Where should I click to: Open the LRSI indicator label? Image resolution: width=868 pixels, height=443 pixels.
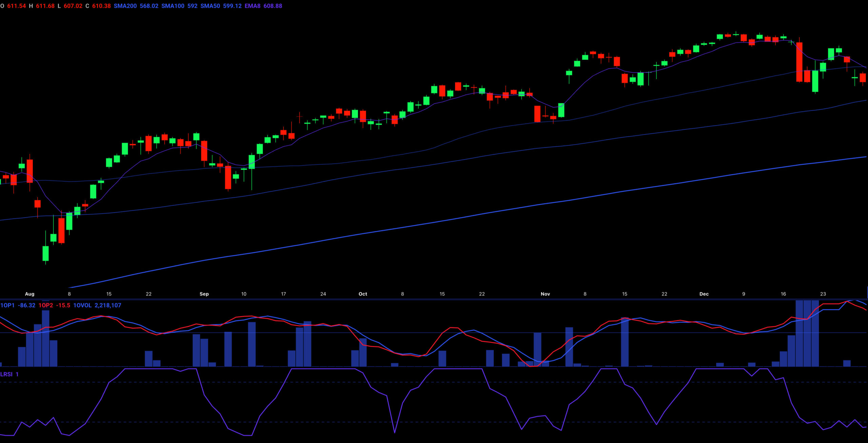pyautogui.click(x=6, y=374)
